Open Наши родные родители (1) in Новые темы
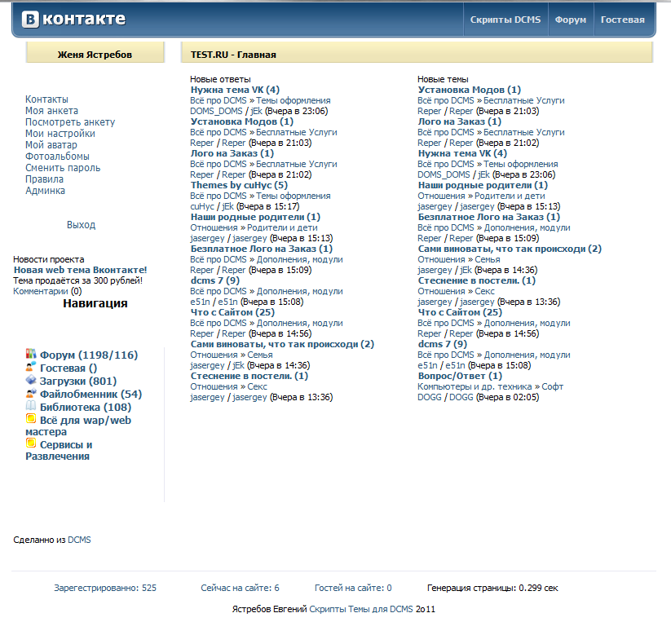 click(483, 185)
